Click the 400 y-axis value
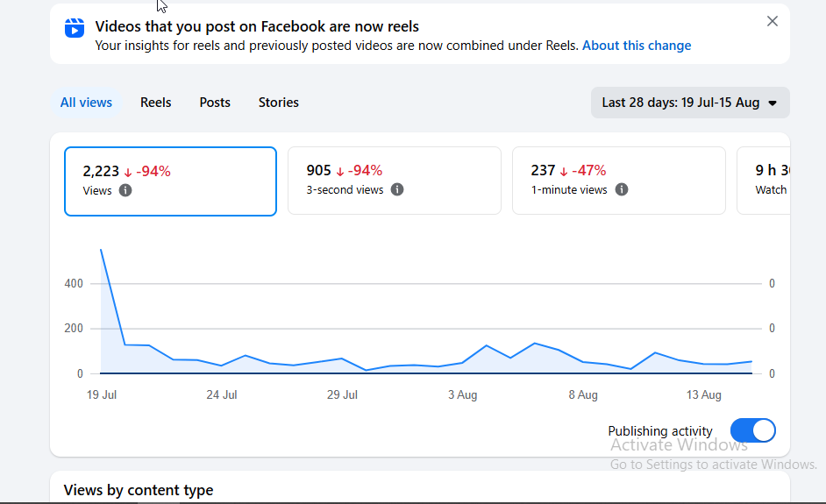 [x=74, y=283]
